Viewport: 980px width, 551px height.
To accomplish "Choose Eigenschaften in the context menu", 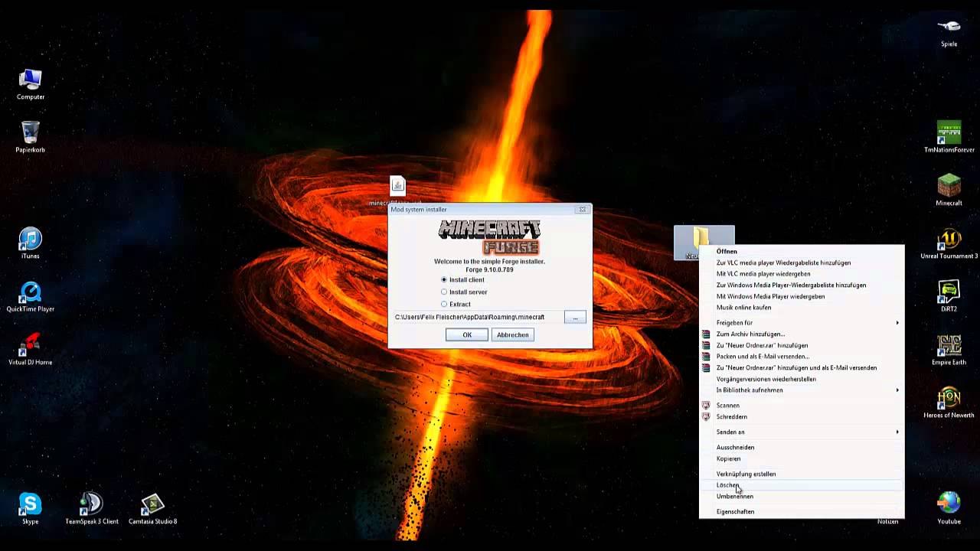I will tap(802, 512).
